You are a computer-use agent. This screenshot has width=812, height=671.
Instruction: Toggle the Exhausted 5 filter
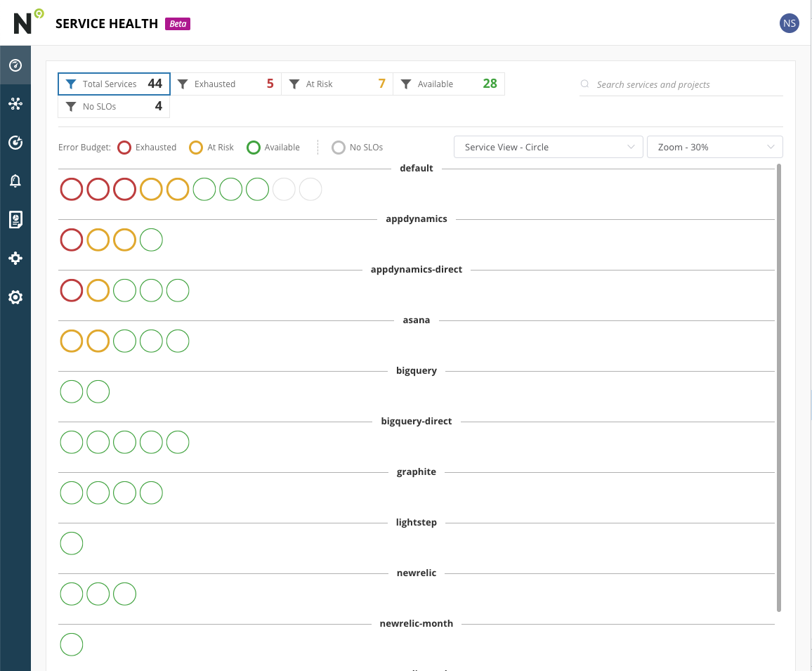[225, 84]
